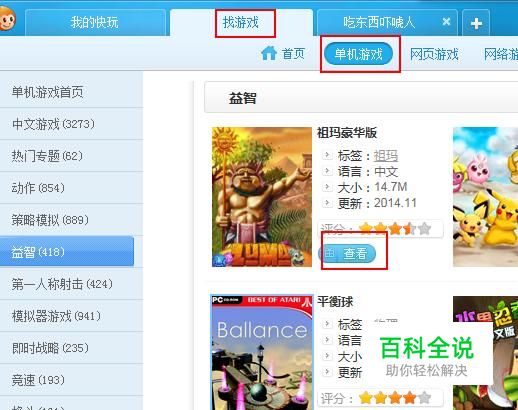Click the arrow icon before 语言 under 祖玛豪华版
The image size is (518, 410).
coord(327,171)
